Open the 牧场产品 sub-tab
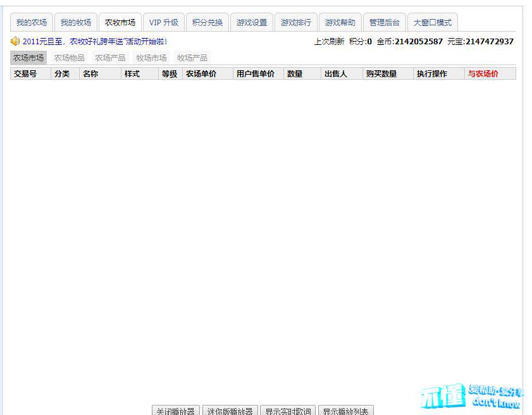 pos(192,58)
